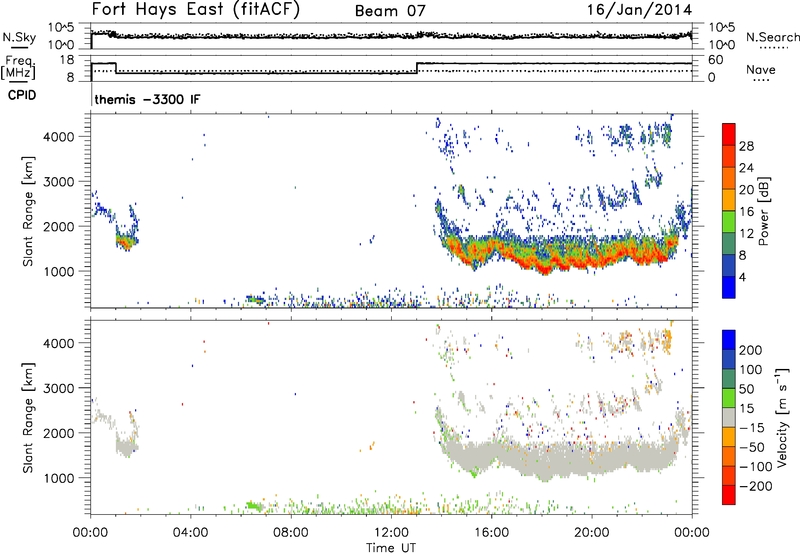Click the blue top segment of velocity color bar

click(729, 339)
